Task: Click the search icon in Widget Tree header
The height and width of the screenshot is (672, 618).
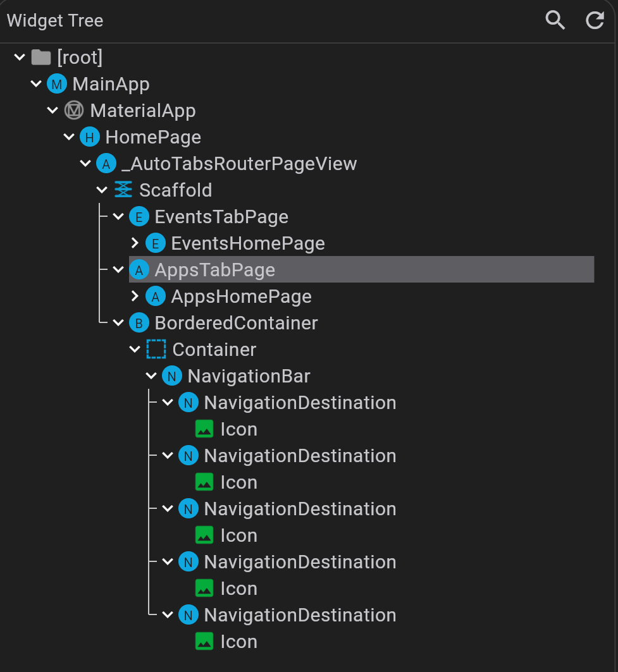Action: 555,20
